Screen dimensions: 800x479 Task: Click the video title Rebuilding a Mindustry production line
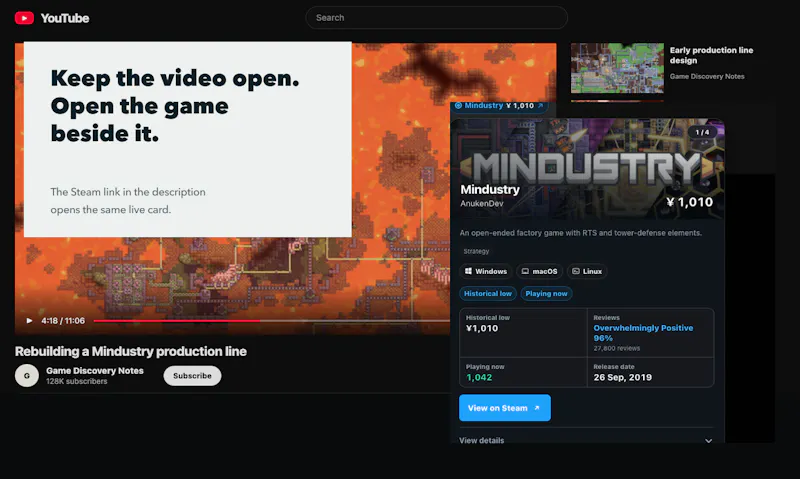(x=131, y=351)
